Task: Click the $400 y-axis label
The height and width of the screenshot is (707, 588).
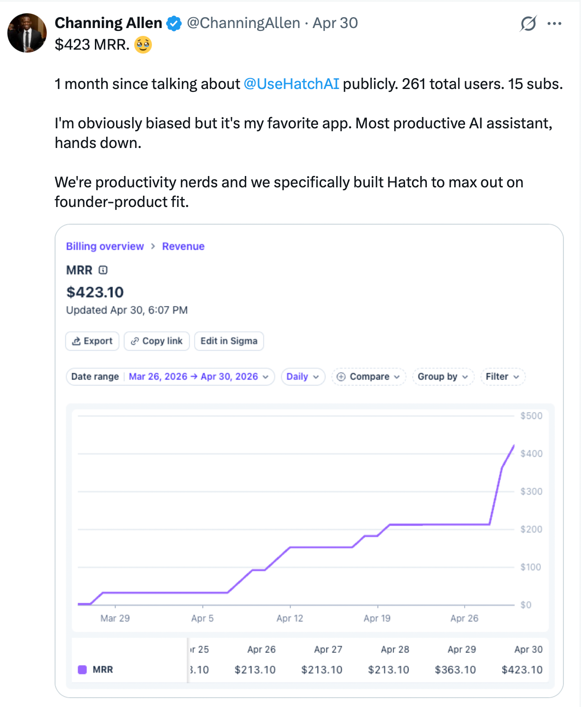Action: (531, 454)
